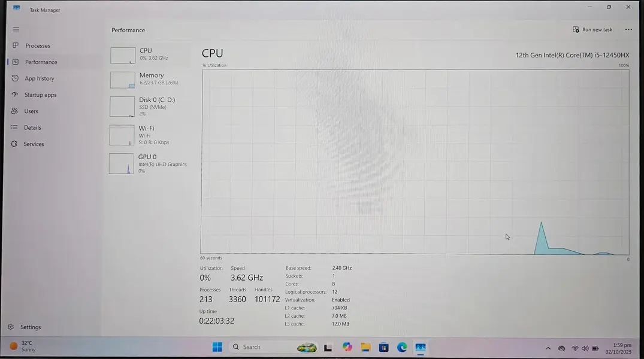
Task: Open the more options ellipsis menu
Action: click(628, 29)
